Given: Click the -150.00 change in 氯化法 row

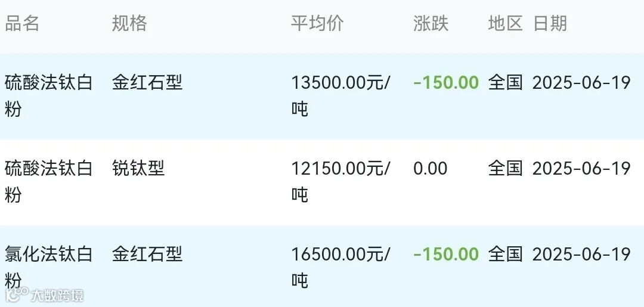Looking at the screenshot, I should [446, 255].
